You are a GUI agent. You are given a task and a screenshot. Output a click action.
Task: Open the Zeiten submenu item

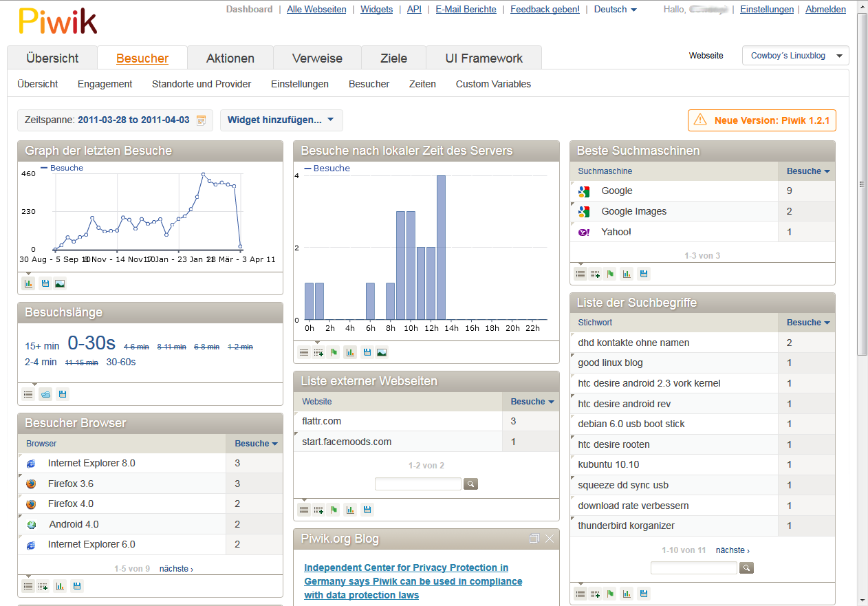(x=422, y=84)
